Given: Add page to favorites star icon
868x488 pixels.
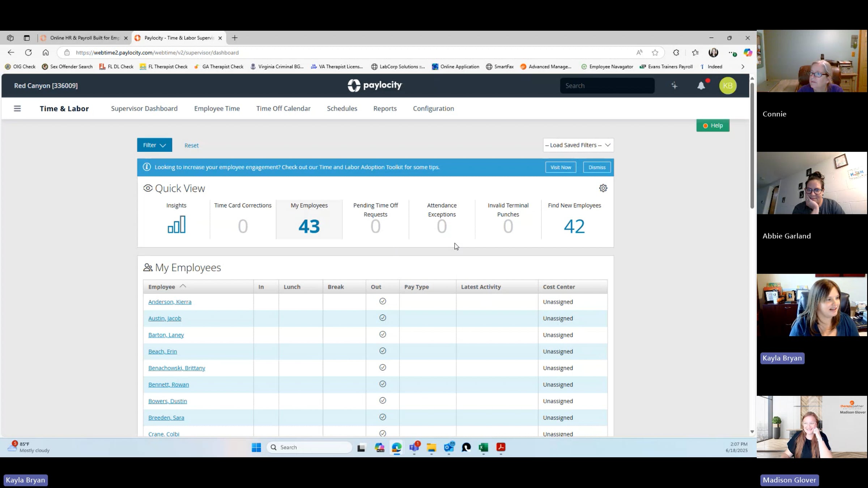Looking at the screenshot, I should pos(655,52).
